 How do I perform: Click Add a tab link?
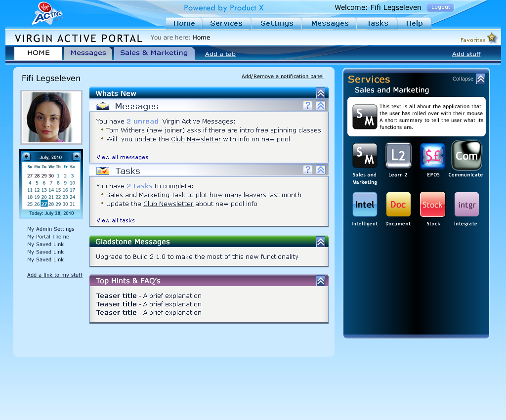220,54
